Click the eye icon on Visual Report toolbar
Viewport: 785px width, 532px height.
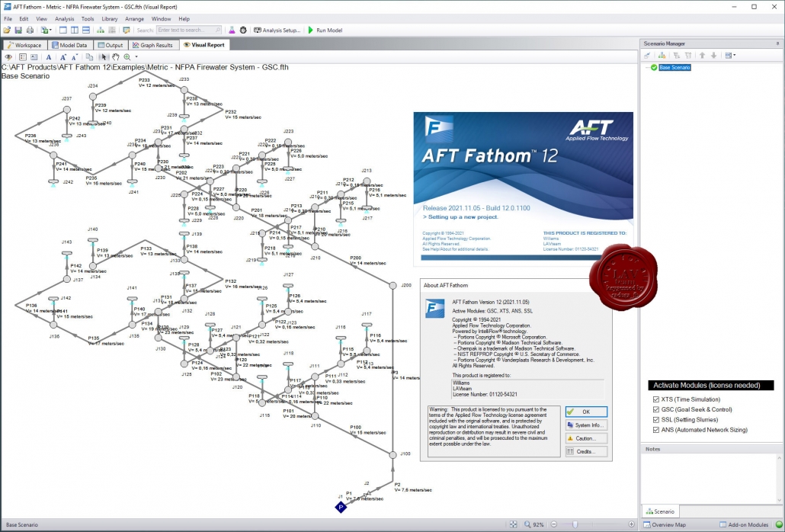coord(8,57)
